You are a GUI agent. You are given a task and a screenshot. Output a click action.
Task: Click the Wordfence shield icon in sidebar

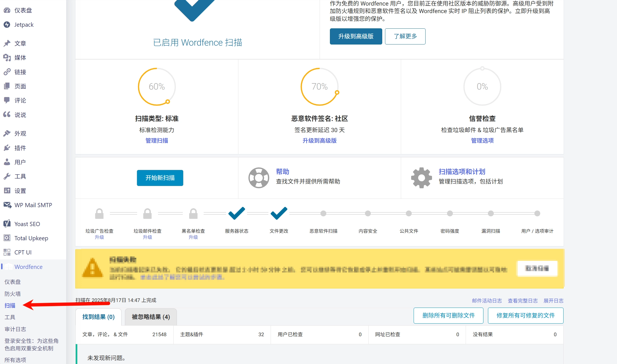[8, 267]
